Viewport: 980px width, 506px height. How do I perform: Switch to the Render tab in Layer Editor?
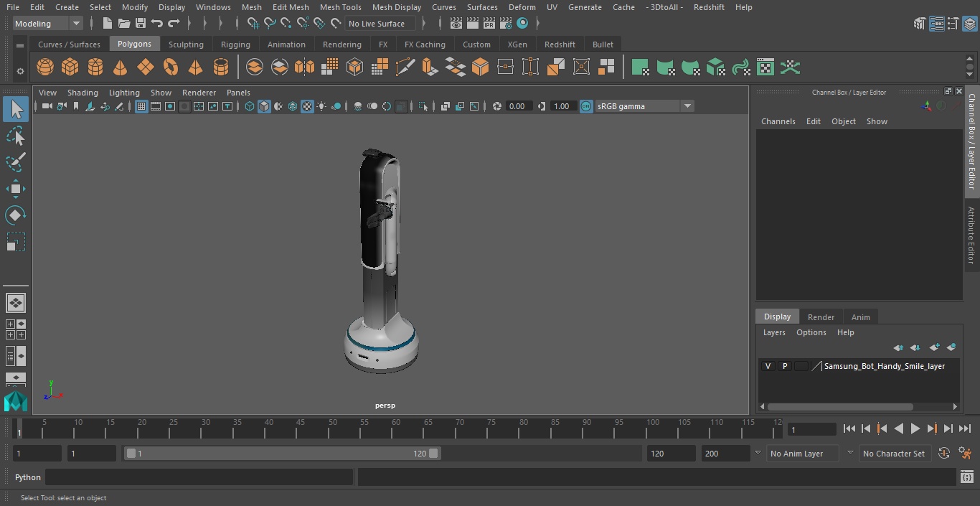(x=821, y=317)
